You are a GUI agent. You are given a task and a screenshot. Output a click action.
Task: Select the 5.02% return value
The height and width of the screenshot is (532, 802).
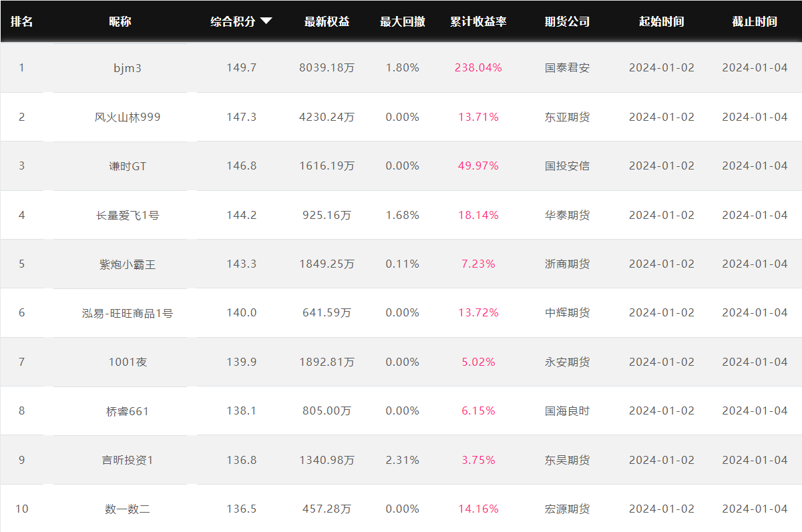click(x=478, y=362)
